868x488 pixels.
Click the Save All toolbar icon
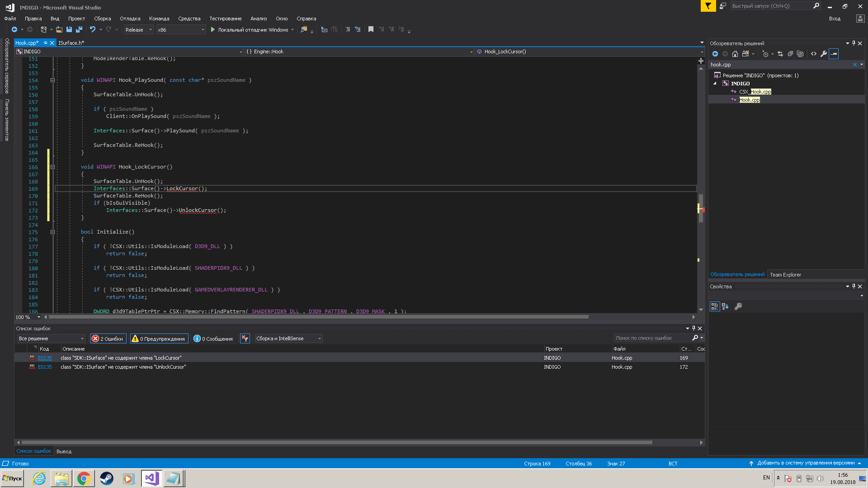click(x=79, y=29)
